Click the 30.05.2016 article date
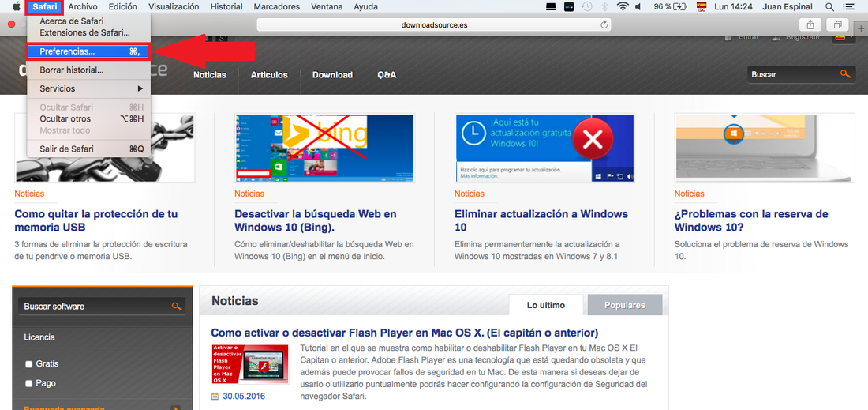The height and width of the screenshot is (410, 868). pos(244,396)
